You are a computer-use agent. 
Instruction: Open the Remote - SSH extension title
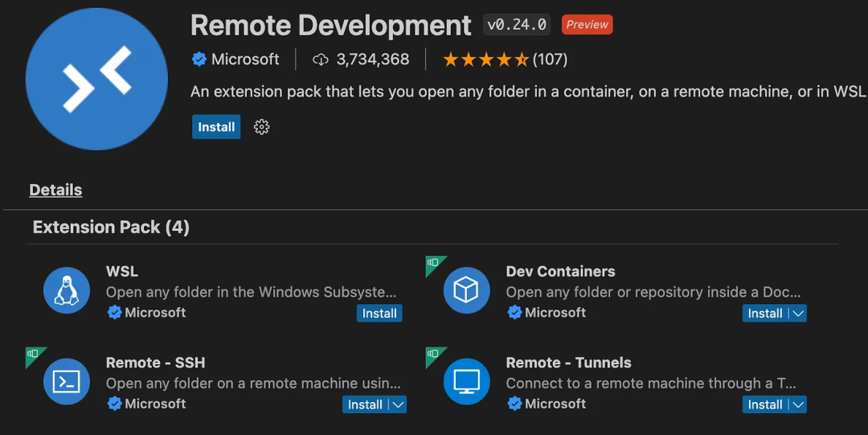tap(156, 363)
